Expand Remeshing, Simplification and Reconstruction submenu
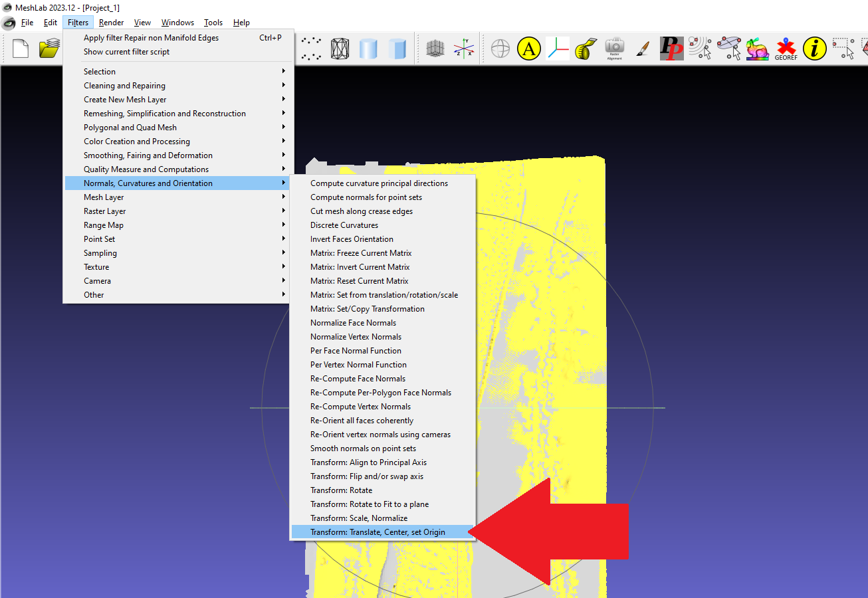The height and width of the screenshot is (598, 868). [x=177, y=114]
